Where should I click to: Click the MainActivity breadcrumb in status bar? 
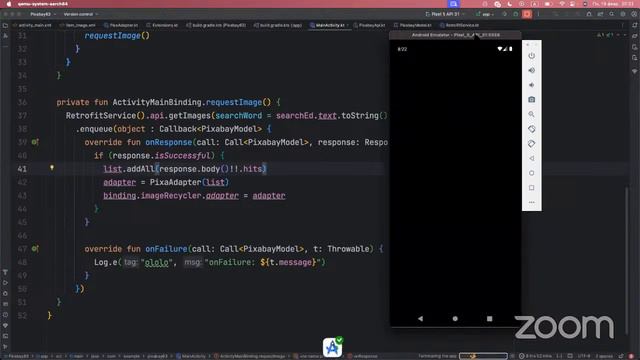click(192, 356)
